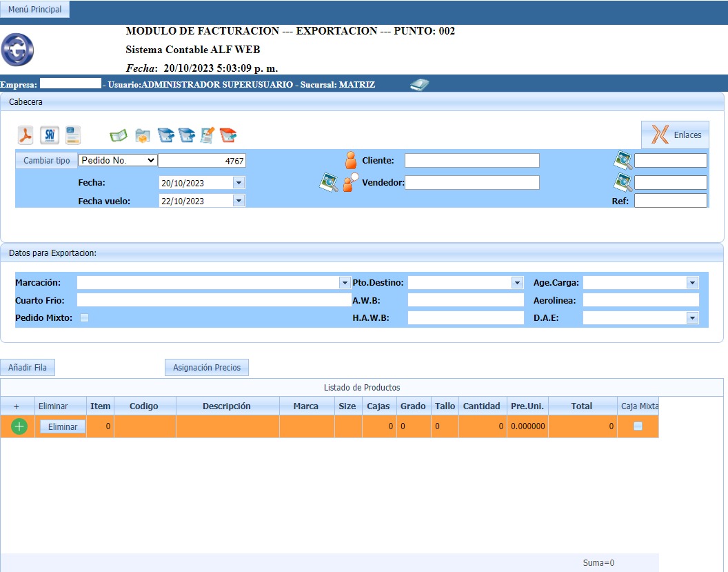
Task: Expand the Pto.Destino dropdown
Action: pos(517,283)
